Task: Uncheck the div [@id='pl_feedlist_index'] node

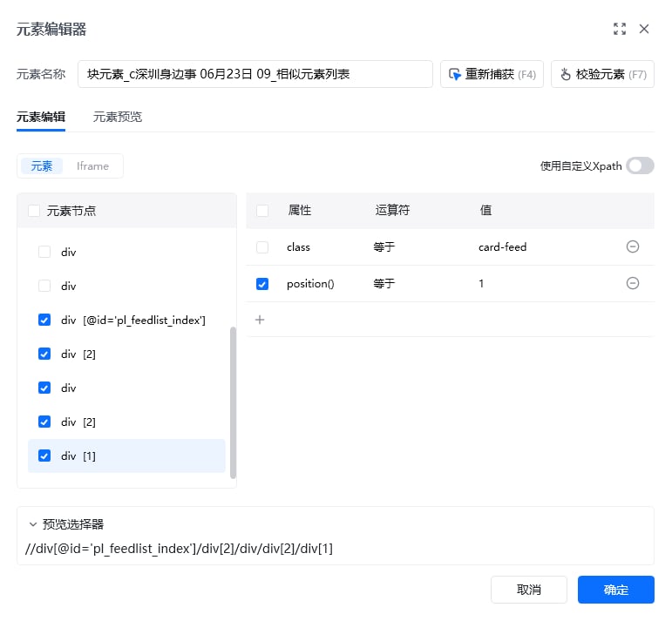Action: click(x=44, y=320)
